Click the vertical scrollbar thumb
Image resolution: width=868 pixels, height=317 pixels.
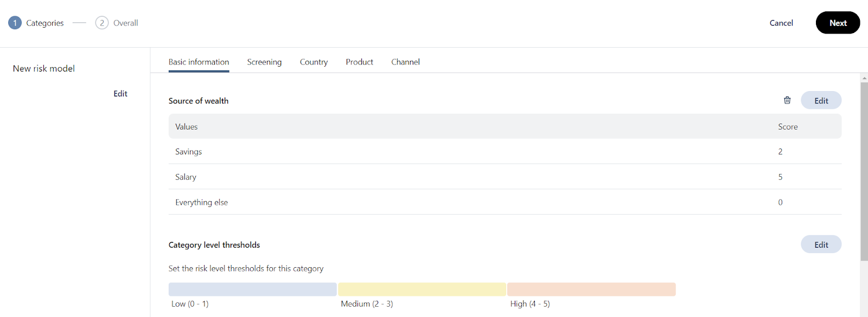point(864,171)
